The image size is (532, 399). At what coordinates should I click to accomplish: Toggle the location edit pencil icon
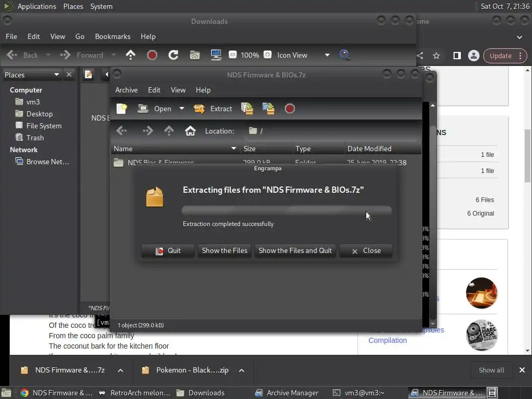tap(88, 74)
